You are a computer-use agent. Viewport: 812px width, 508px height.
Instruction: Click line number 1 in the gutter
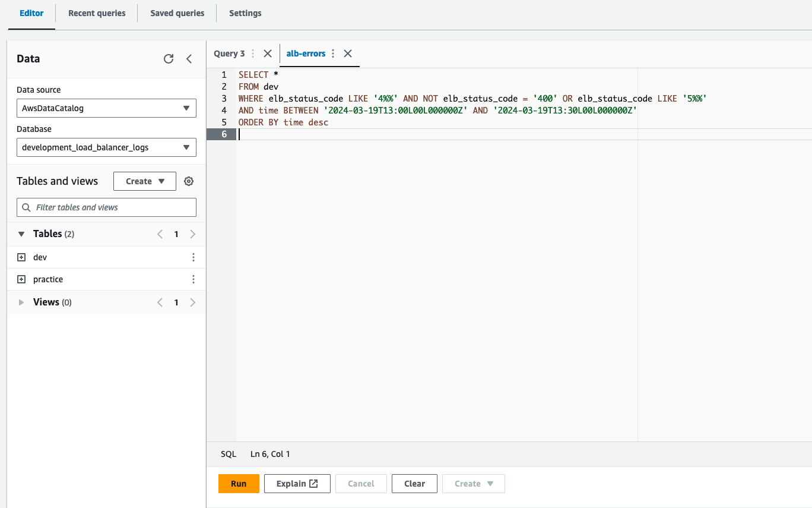[x=224, y=75]
